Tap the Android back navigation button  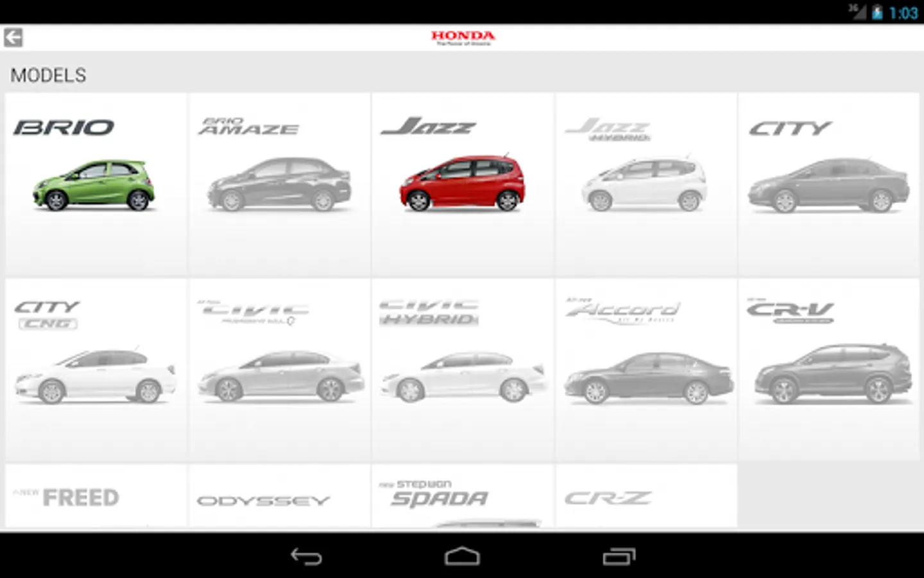(x=306, y=556)
